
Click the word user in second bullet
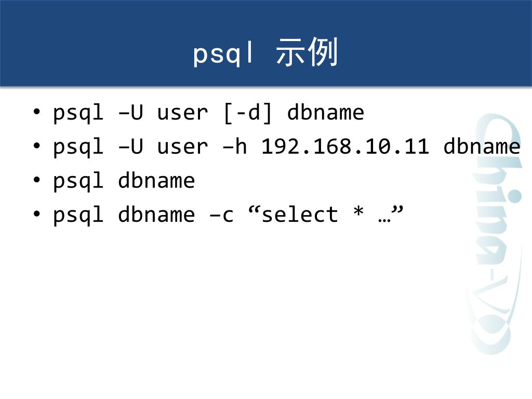[182, 147]
